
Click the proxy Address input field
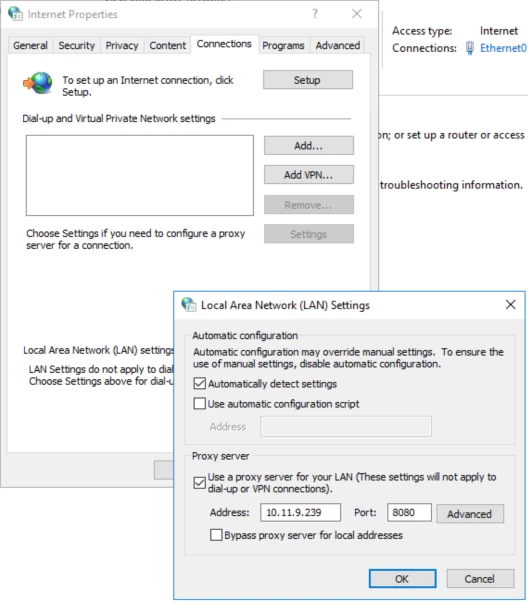[300, 512]
